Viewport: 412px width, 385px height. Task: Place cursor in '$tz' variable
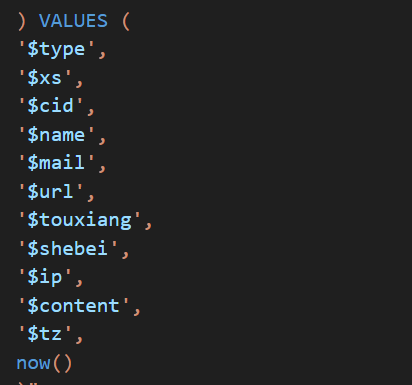44,334
